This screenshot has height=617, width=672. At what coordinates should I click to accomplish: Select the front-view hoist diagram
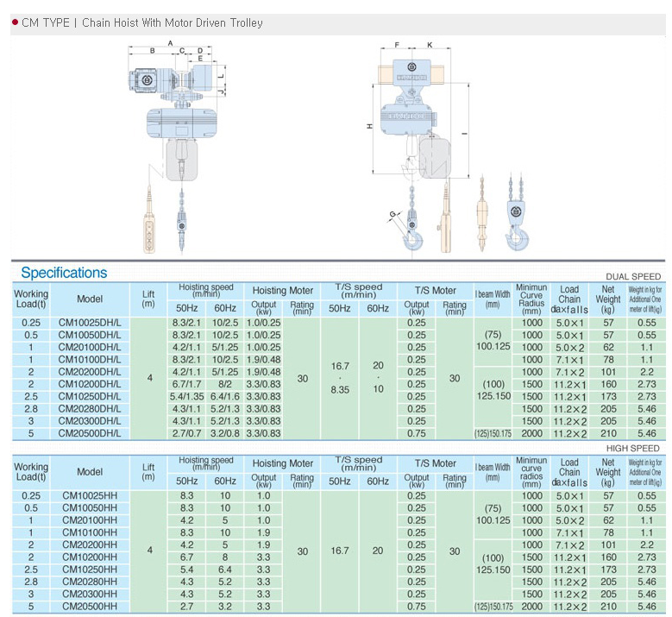(x=178, y=148)
